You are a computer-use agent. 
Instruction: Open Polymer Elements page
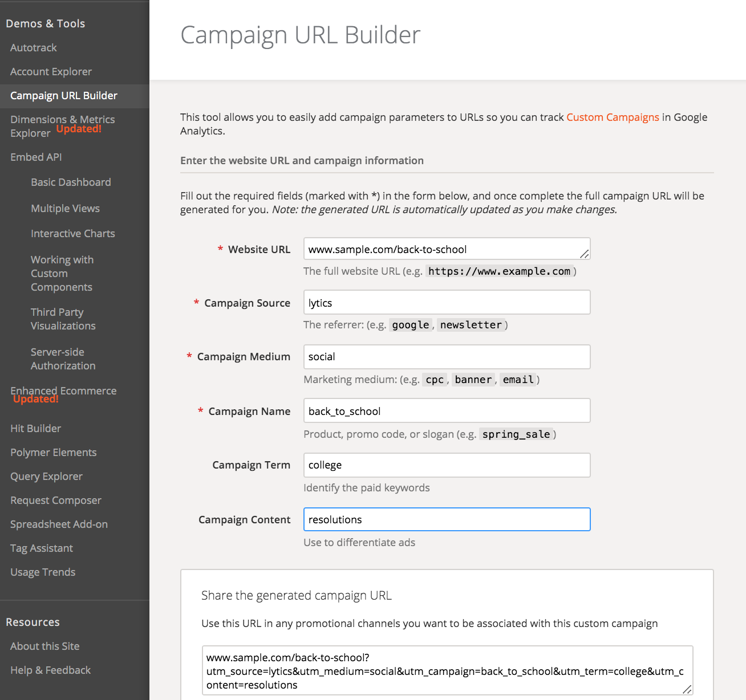point(53,453)
